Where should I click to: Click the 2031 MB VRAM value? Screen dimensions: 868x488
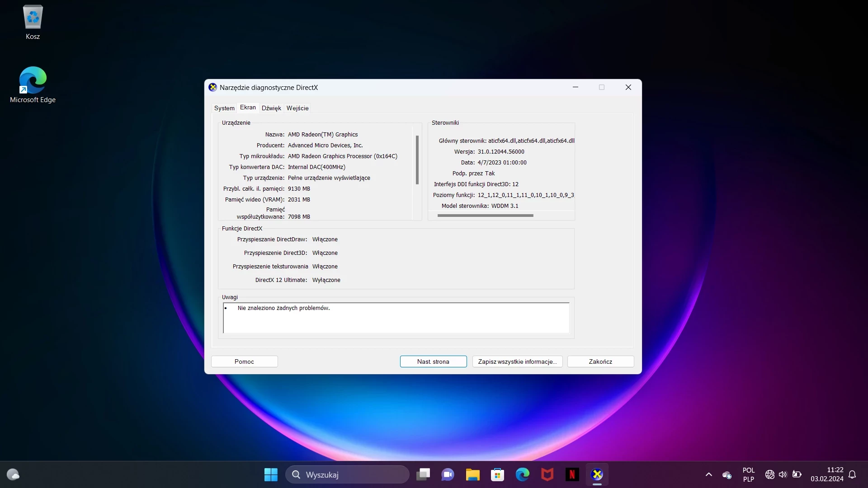299,200
